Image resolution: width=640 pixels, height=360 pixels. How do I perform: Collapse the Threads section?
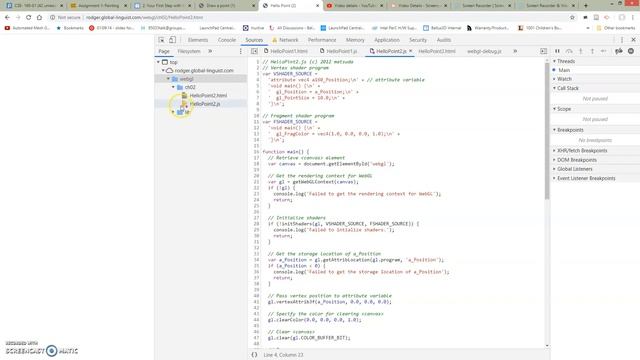tap(566, 61)
